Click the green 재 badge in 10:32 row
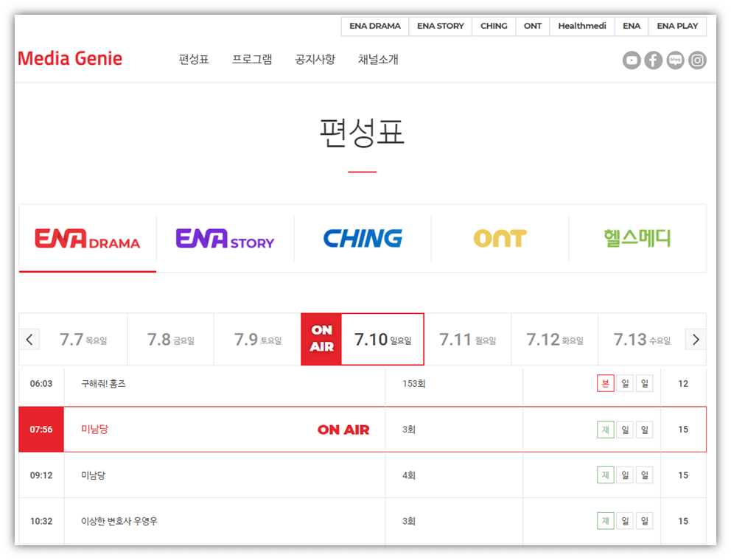This screenshot has height=560, width=731. pos(606,521)
